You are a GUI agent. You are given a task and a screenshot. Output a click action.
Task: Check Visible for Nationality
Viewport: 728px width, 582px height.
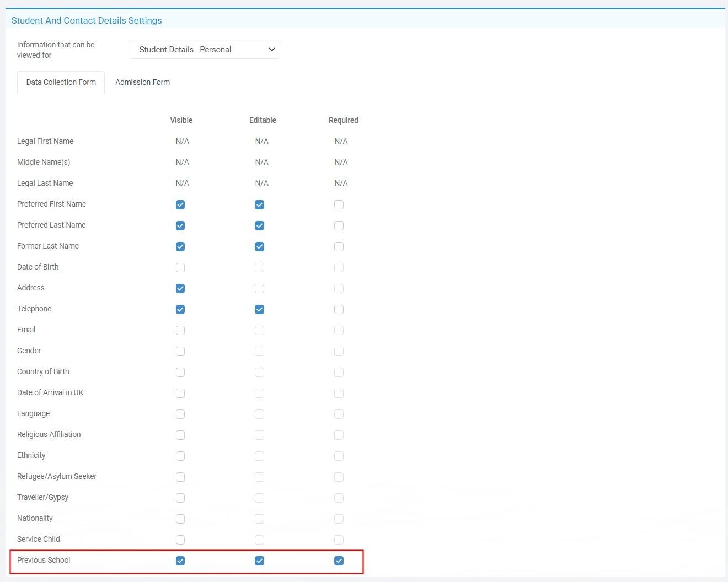click(180, 519)
